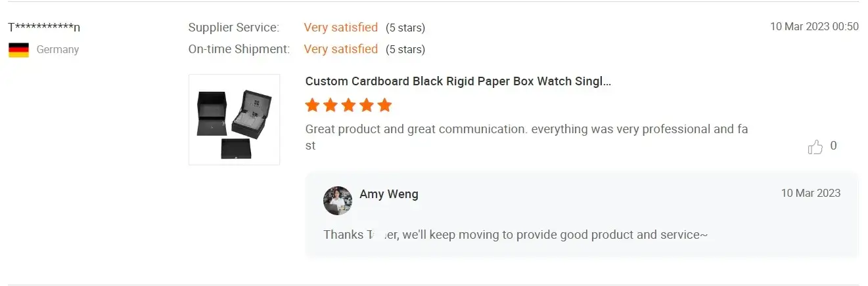Click the thumbs-up like icon
Image resolution: width=868 pixels, height=286 pixels.
(815, 147)
